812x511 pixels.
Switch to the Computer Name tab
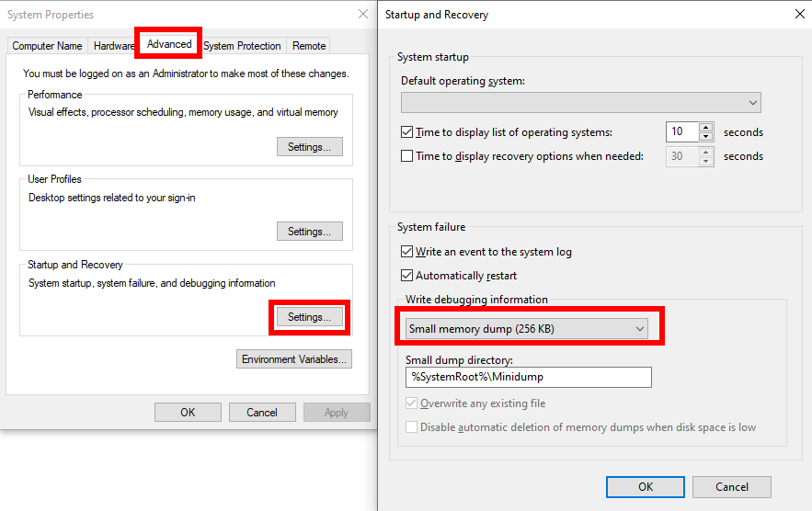[x=47, y=46]
